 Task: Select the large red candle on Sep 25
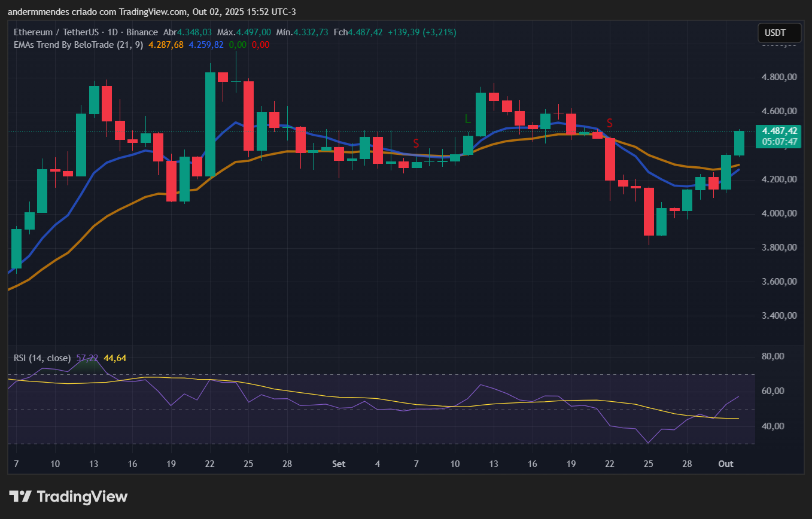[649, 211]
